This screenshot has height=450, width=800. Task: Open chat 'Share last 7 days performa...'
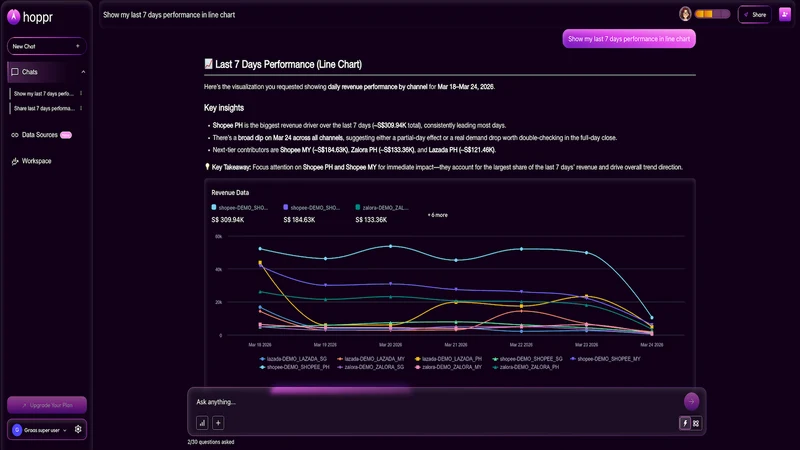point(44,108)
